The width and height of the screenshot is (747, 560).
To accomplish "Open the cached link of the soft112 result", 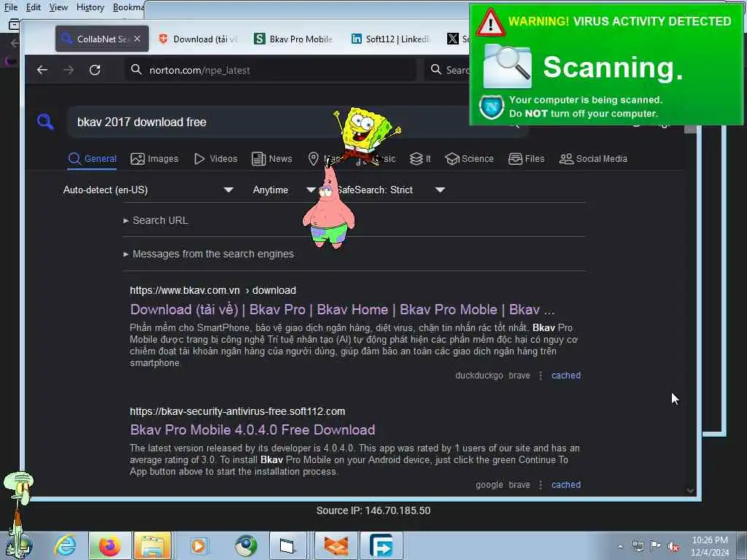I will (566, 485).
